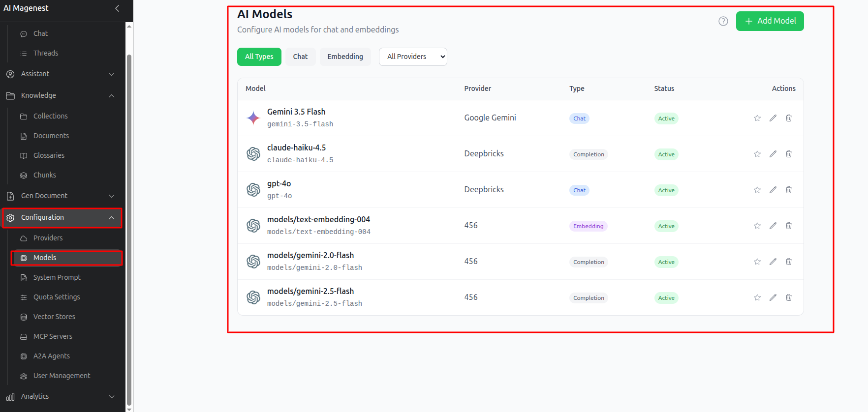Screen dimensions: 868x412
Task: Click the Type column header
Action: (x=577, y=88)
